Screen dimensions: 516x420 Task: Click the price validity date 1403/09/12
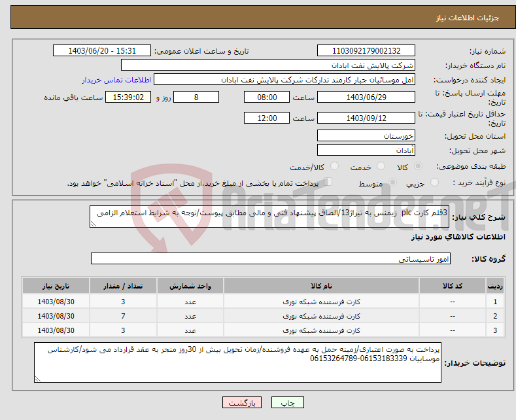[x=366, y=118]
